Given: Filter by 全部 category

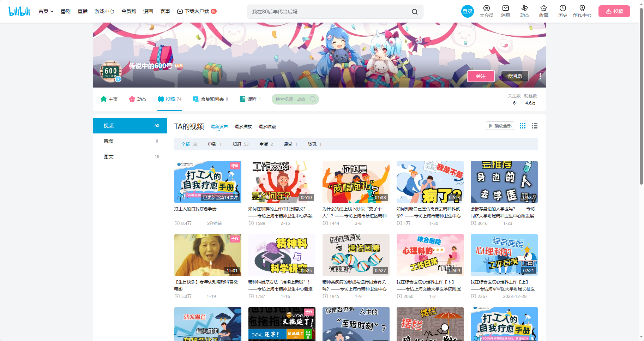Looking at the screenshot, I should point(189,144).
